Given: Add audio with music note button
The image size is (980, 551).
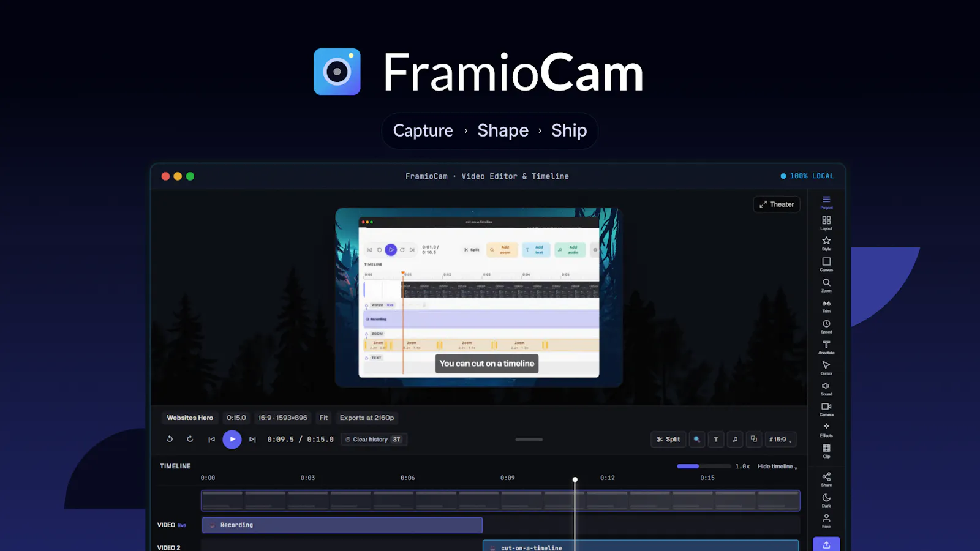Looking at the screenshot, I should point(735,440).
